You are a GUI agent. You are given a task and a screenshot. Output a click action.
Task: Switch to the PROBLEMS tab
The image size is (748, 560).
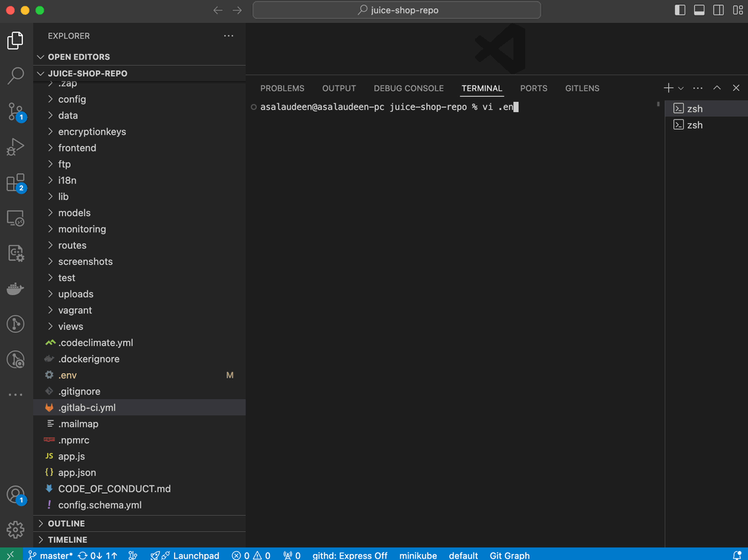click(282, 88)
